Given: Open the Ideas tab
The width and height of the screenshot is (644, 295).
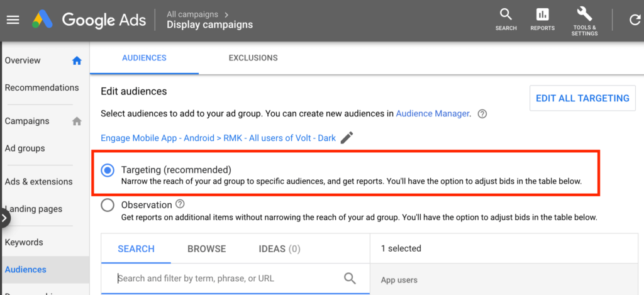Looking at the screenshot, I should pos(279,248).
